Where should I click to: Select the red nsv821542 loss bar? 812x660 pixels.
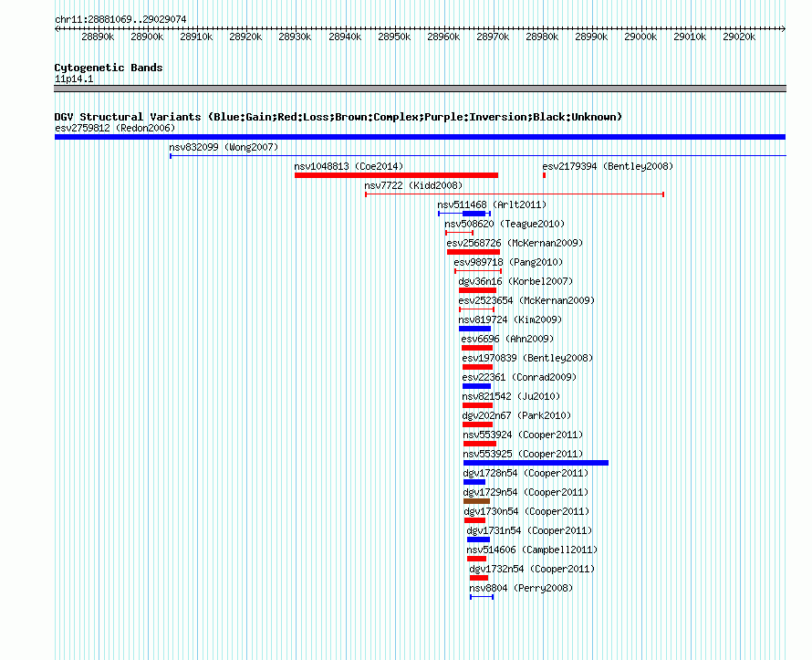(x=477, y=405)
